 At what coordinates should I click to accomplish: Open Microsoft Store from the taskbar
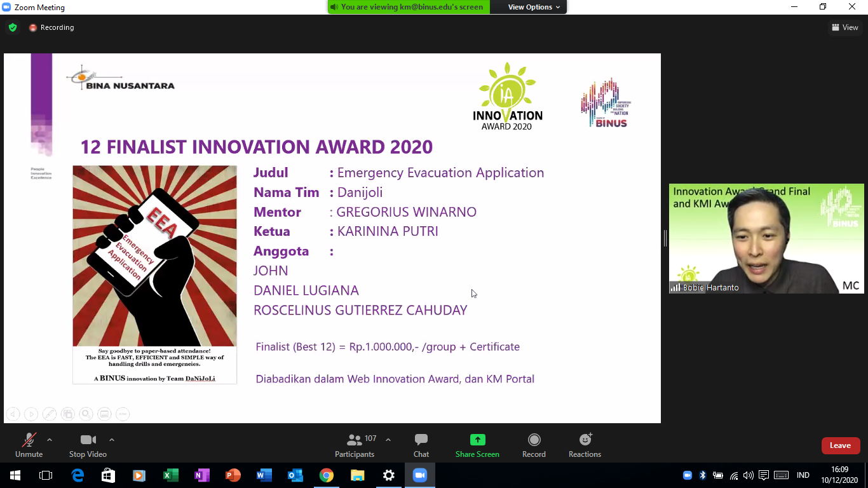point(109,475)
